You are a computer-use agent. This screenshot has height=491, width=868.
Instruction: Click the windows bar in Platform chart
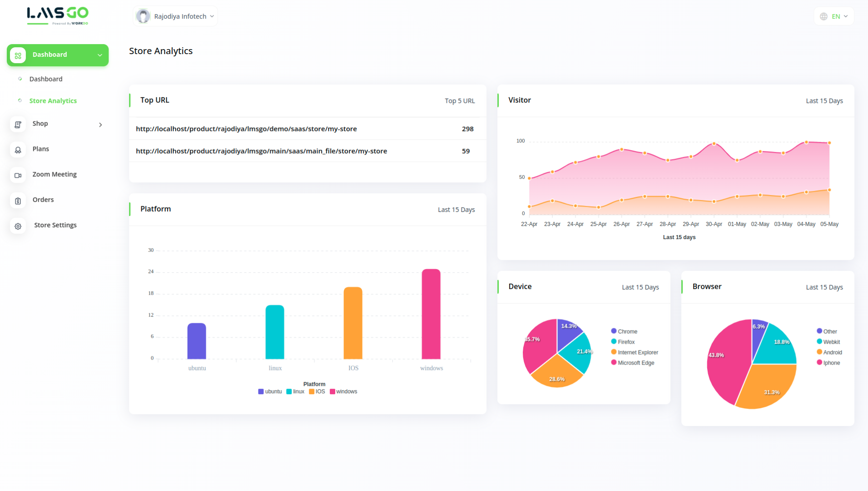point(431,314)
